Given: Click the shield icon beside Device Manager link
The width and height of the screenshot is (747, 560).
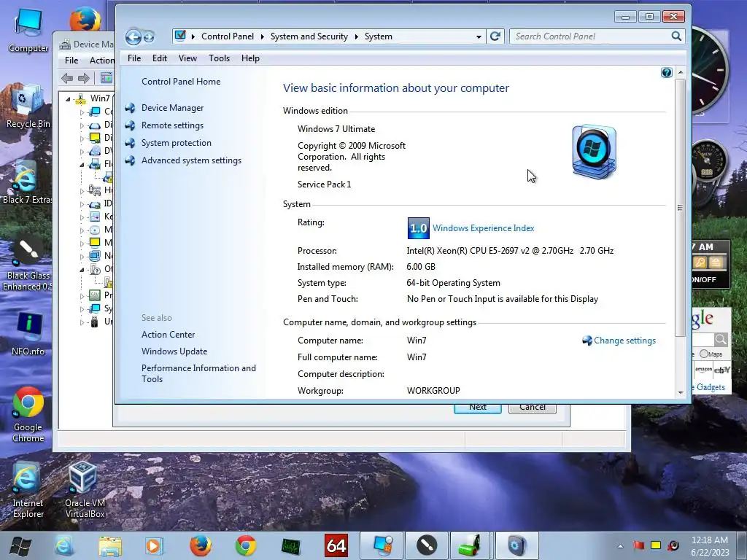Looking at the screenshot, I should tap(130, 108).
